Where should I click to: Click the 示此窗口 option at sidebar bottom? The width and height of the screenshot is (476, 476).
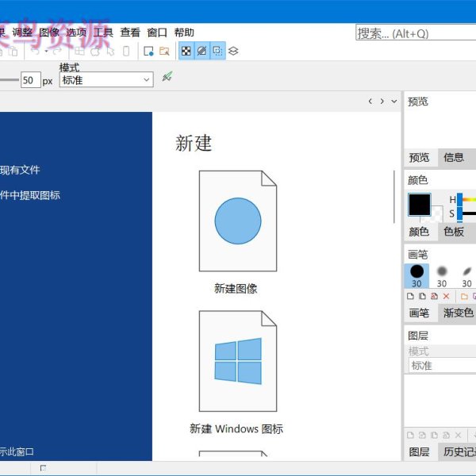(x=17, y=451)
